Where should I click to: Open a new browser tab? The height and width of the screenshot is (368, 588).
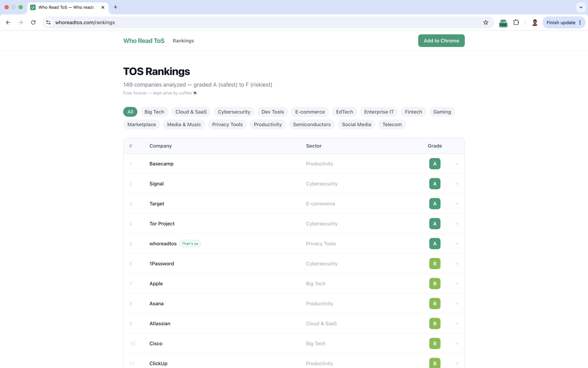115,7
